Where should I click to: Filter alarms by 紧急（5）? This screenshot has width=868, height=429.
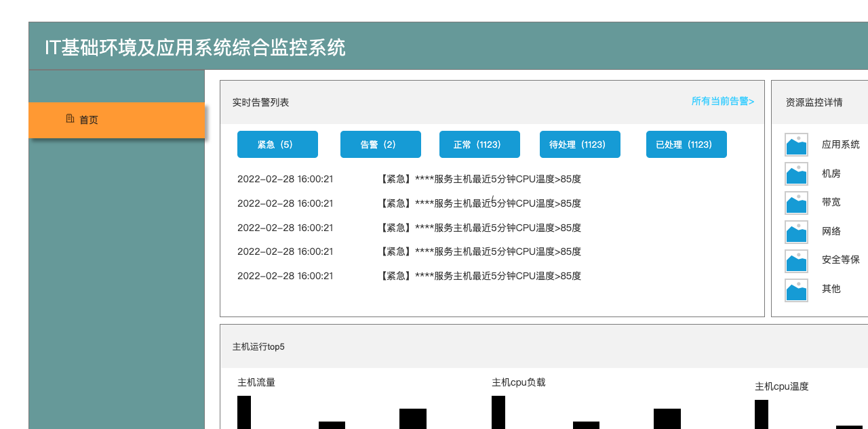click(277, 144)
